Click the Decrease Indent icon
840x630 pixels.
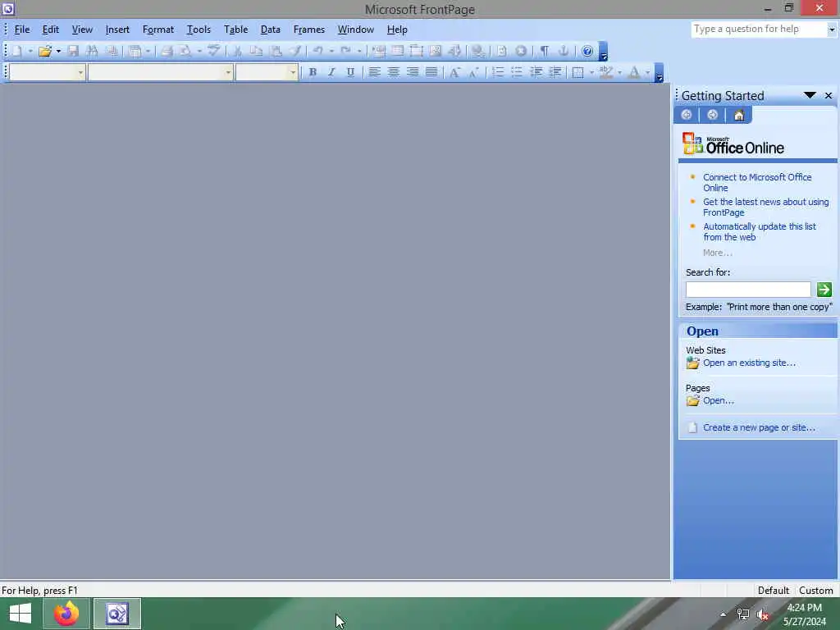pos(536,72)
